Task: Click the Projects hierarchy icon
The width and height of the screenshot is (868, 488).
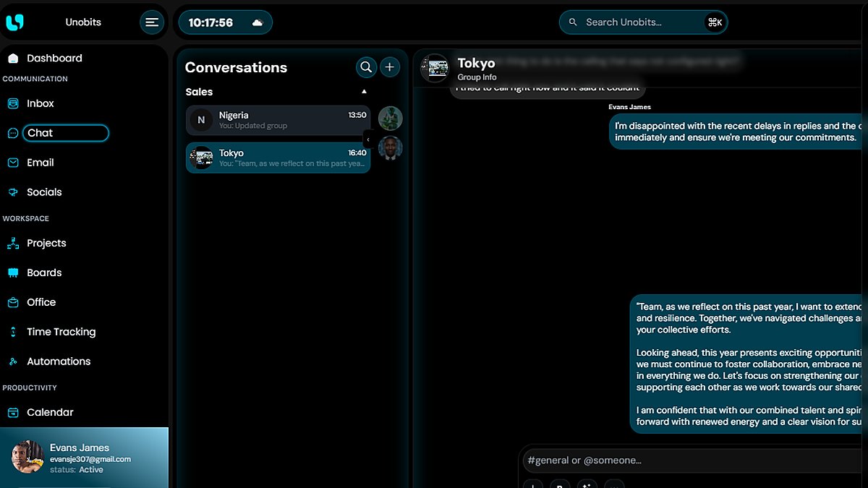Action: tap(13, 244)
